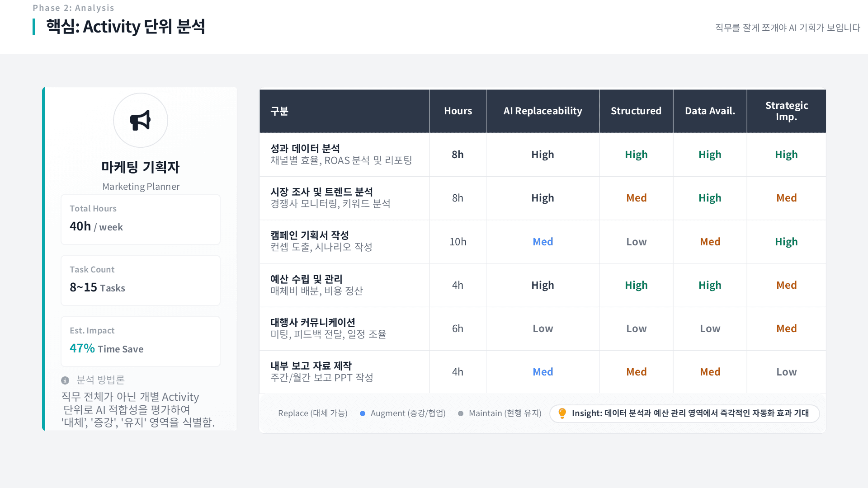Viewport: 868px width, 488px height.
Task: Click the 47% Time Save impact indicator
Action: click(x=106, y=348)
